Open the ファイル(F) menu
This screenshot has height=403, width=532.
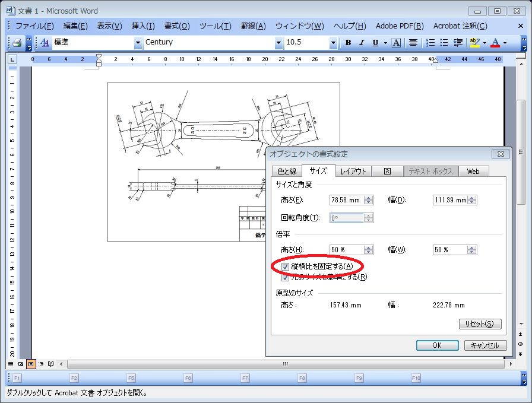[34, 26]
